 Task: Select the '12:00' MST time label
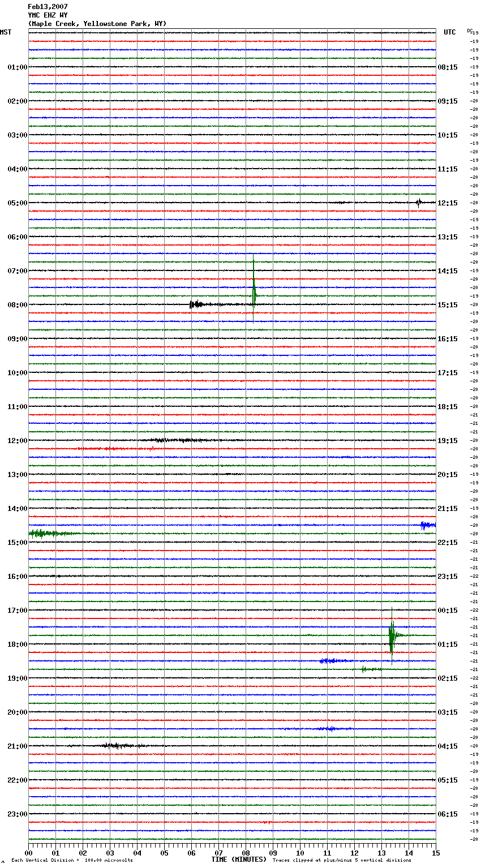coord(18,441)
